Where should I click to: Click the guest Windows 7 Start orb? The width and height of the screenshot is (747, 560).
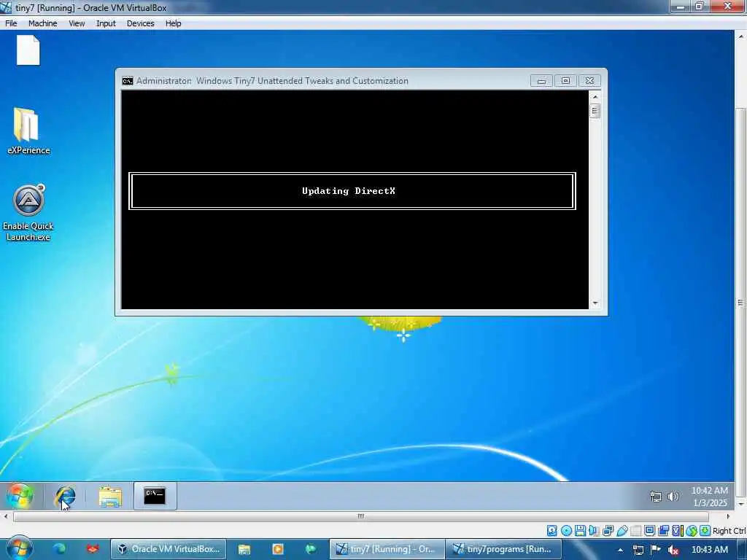(x=20, y=496)
